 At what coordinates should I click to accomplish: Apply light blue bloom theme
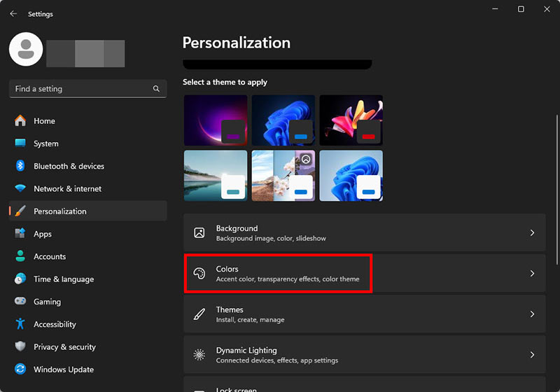click(351, 175)
